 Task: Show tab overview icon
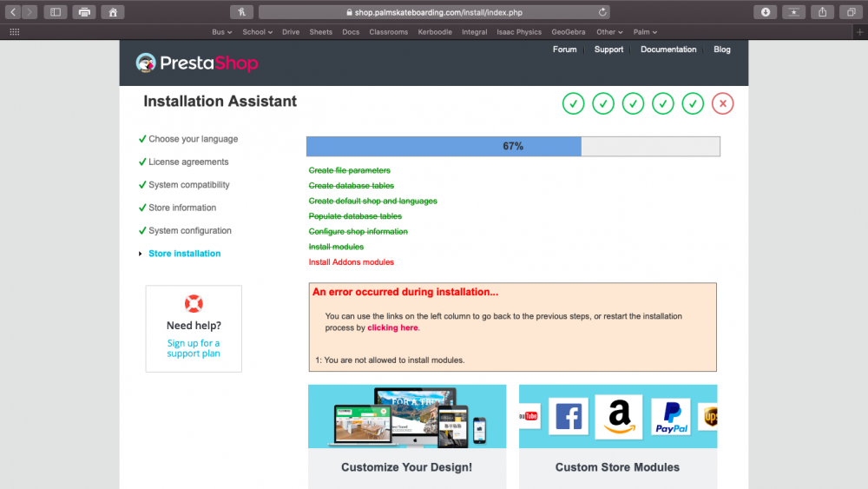[852, 11]
